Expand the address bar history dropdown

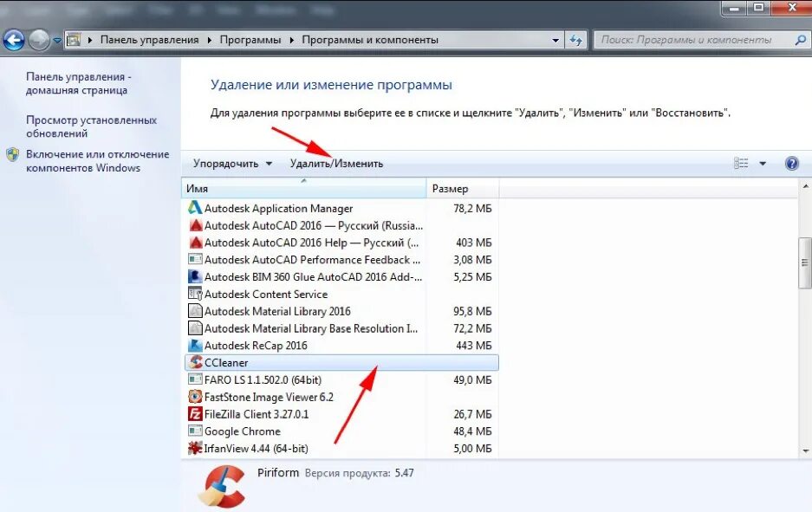pos(555,40)
